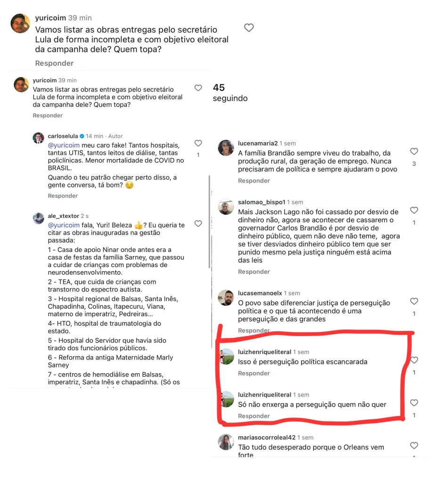
Task: Reply to salomao_bispo1's comment
Action: (253, 272)
